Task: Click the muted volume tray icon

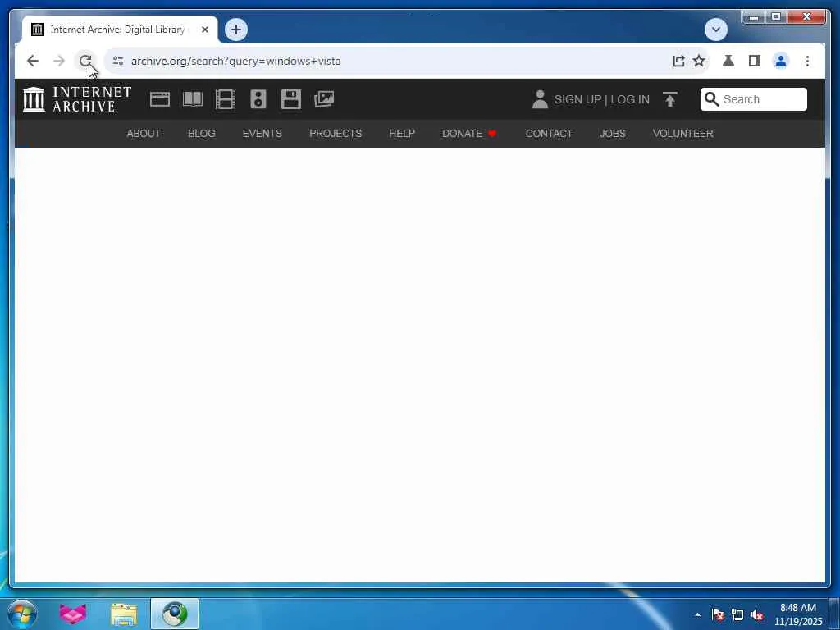Action: tap(757, 614)
